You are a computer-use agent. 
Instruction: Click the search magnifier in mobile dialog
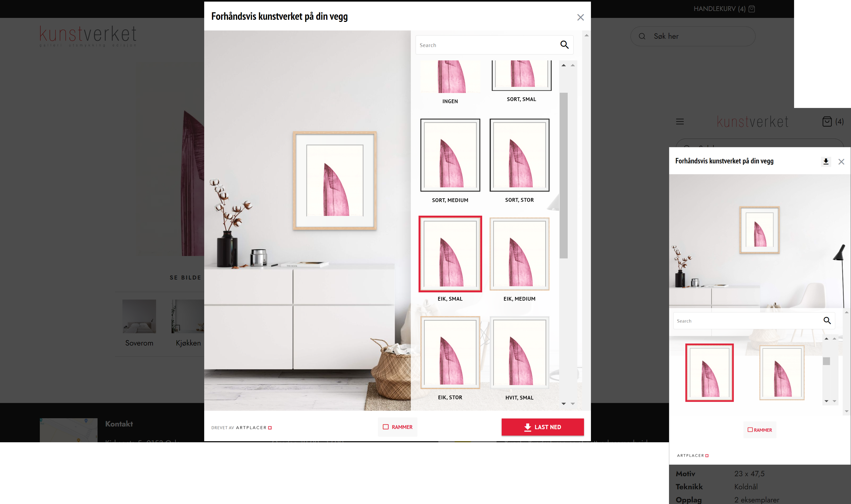click(x=827, y=321)
